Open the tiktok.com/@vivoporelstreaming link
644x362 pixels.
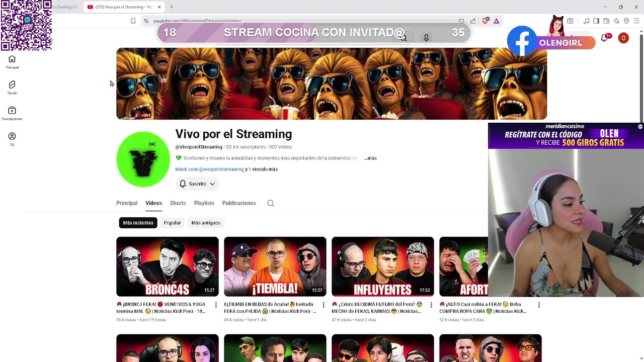coord(209,169)
